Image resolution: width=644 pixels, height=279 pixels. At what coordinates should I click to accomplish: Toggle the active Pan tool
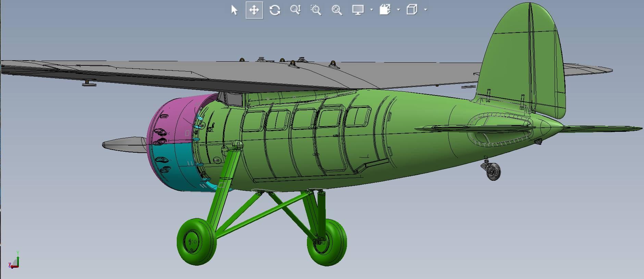click(254, 10)
